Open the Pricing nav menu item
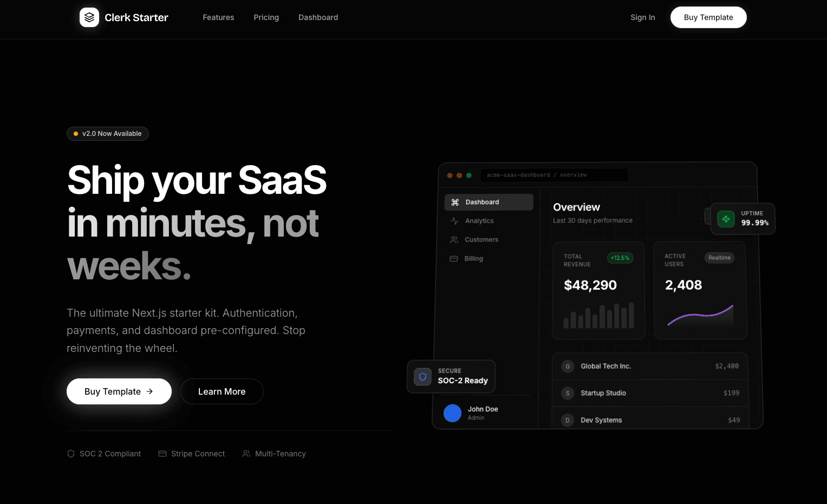This screenshot has height=504, width=827. [x=266, y=17]
